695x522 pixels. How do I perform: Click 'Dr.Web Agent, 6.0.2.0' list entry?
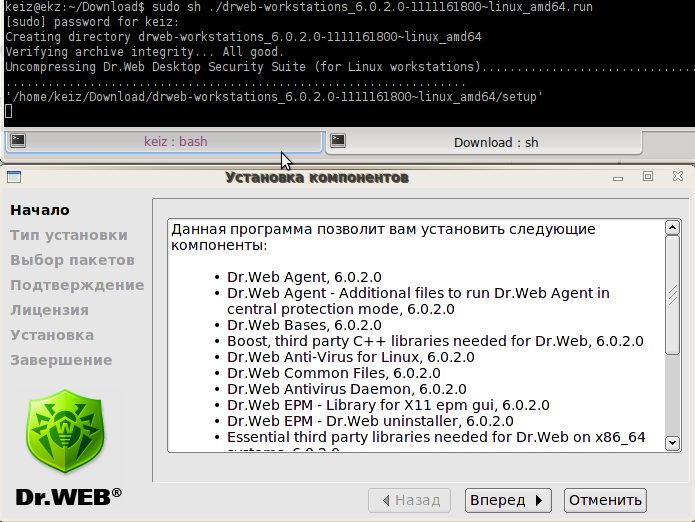pos(304,277)
